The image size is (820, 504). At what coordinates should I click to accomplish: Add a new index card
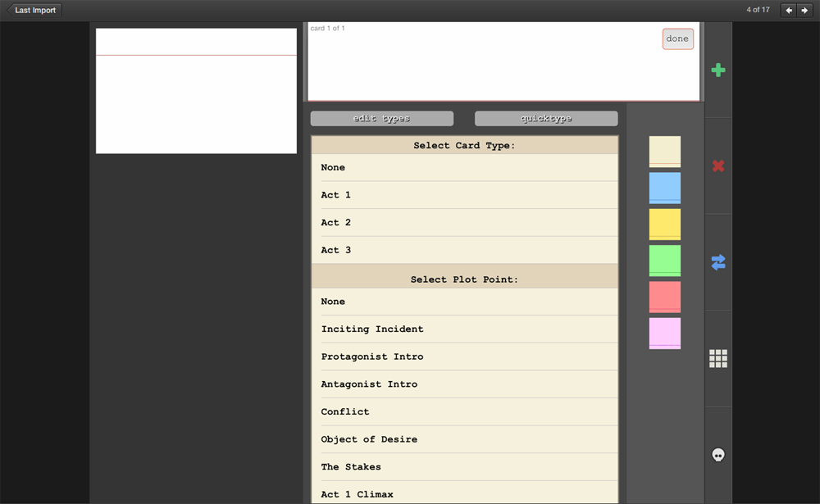point(717,70)
